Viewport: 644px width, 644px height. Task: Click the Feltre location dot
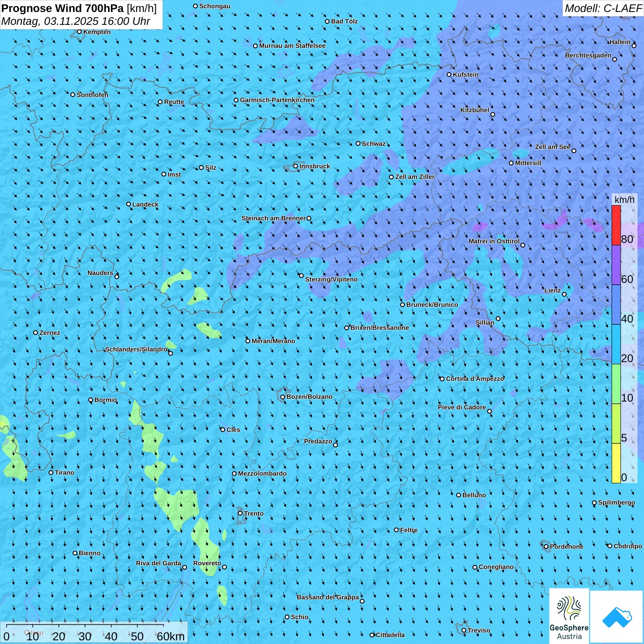coord(397,530)
